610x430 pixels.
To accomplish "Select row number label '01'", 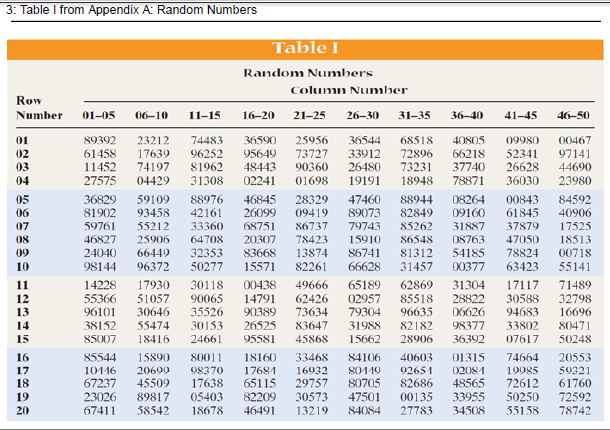I will point(23,140).
